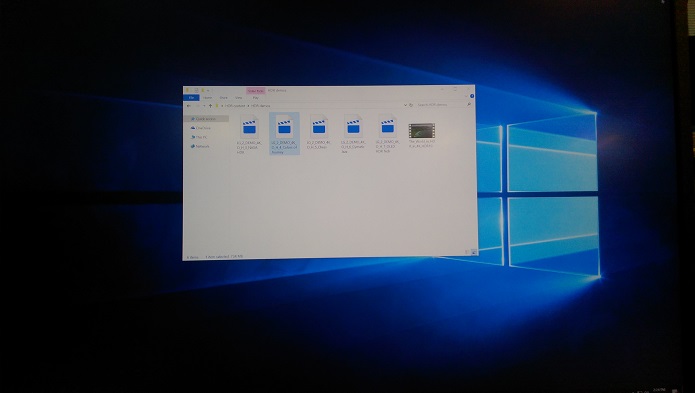The image size is (695, 393).
Task: Select the highlighted Colors of Journey video
Action: (x=284, y=134)
